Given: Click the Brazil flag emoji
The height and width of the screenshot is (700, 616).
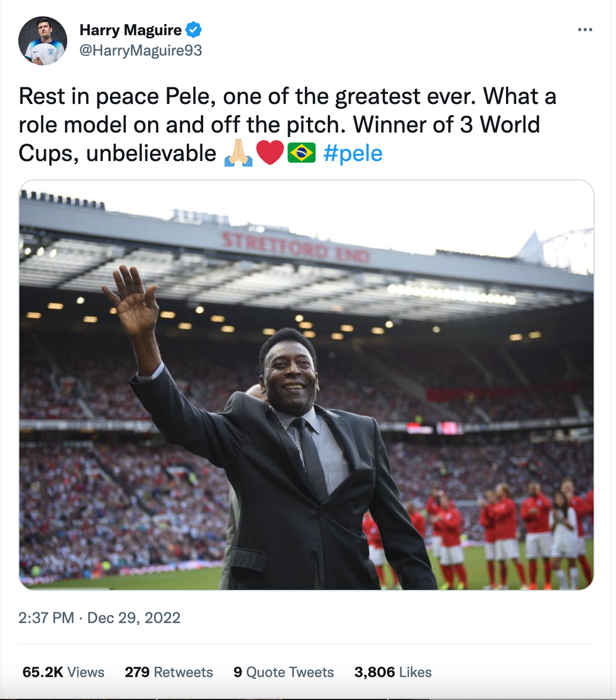Looking at the screenshot, I should point(302,153).
